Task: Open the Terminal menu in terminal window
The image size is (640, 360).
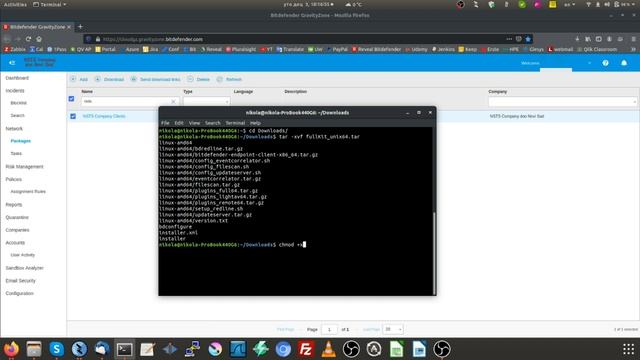Action: pos(235,123)
